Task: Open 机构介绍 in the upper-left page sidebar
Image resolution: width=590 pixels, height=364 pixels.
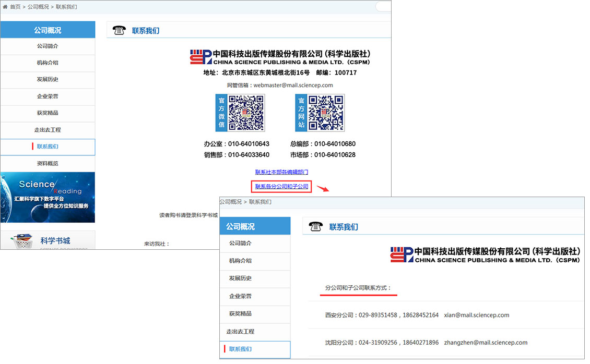Action: [x=48, y=63]
